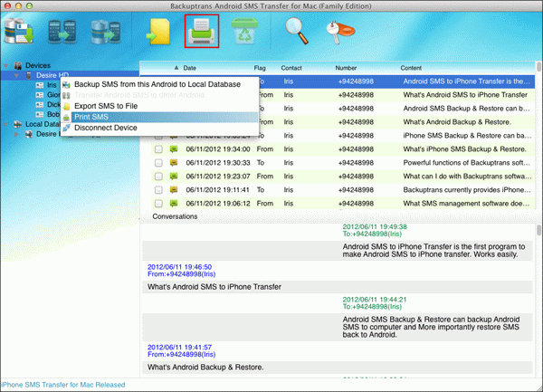Click the magnifying glass search icon

tap(297, 31)
